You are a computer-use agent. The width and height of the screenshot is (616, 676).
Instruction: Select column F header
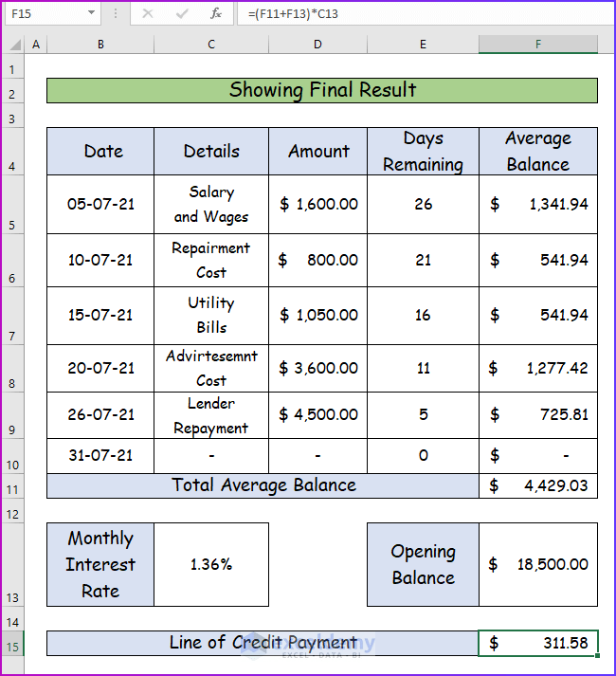tap(538, 45)
